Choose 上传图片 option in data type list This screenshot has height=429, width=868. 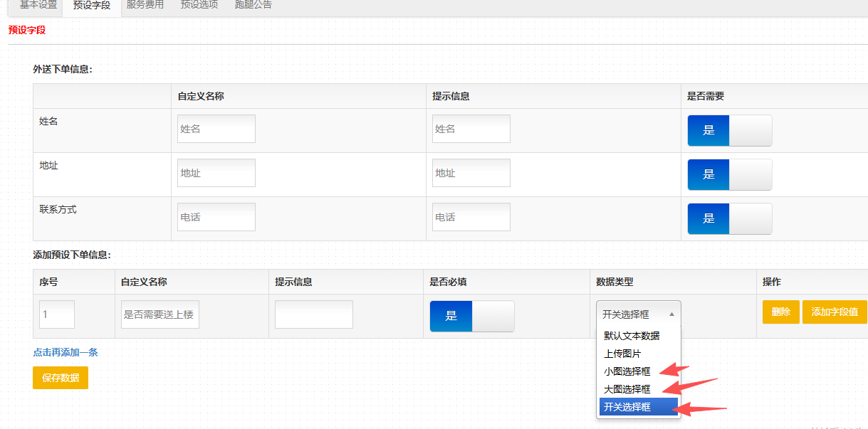click(x=622, y=354)
